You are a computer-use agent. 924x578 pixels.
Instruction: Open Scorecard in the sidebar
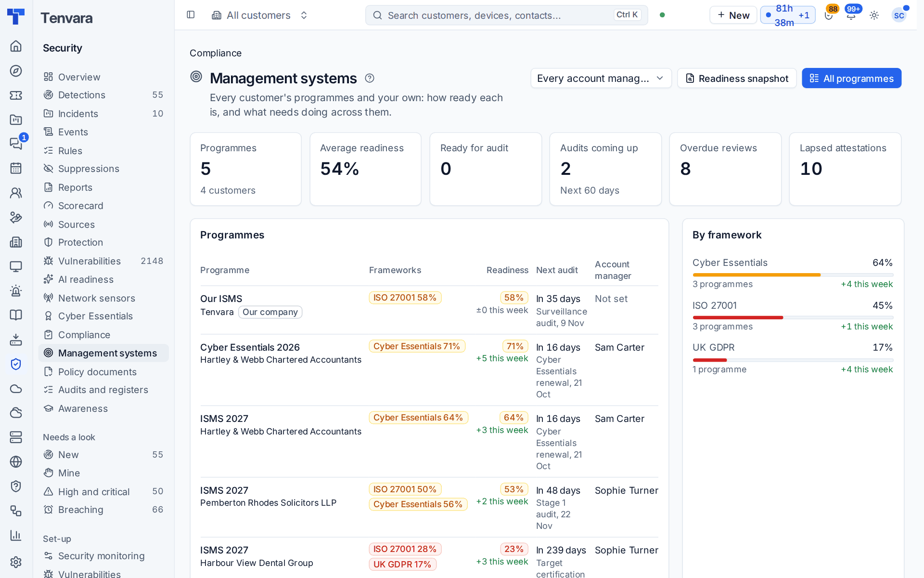pos(103,206)
